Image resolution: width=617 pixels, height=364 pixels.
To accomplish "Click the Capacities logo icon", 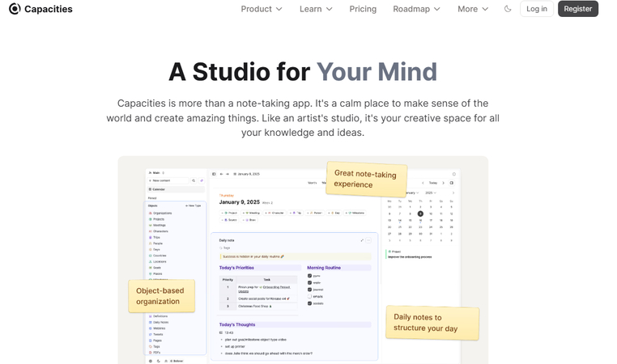I will 15,9.
